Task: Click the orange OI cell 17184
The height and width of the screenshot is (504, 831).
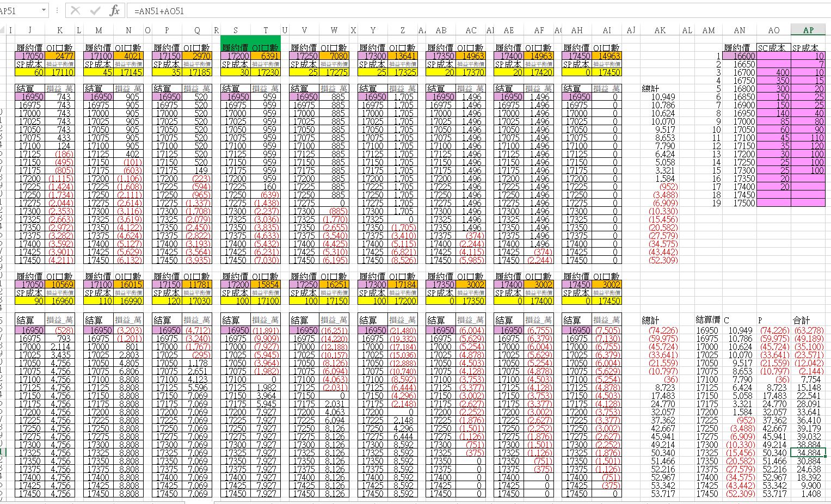Action: [403, 285]
